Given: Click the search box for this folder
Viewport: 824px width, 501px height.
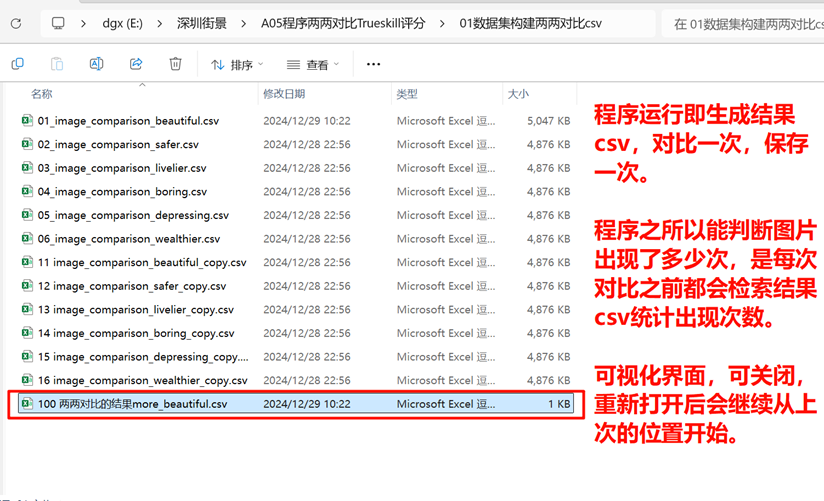Looking at the screenshot, I should pyautogui.click(x=742, y=24).
